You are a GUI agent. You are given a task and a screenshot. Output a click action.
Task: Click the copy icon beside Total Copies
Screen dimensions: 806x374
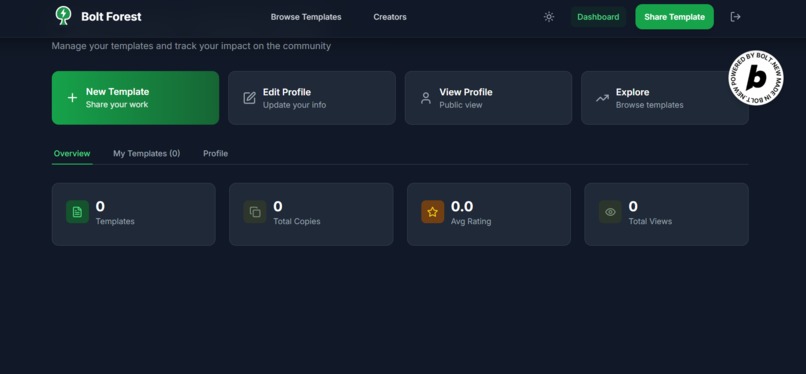255,212
